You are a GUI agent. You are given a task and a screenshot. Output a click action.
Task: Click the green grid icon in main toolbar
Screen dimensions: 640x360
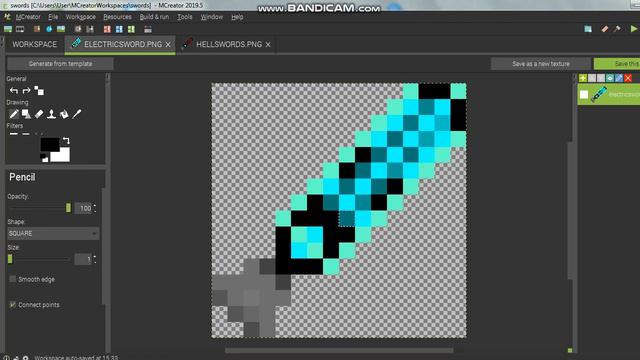(x=131, y=29)
